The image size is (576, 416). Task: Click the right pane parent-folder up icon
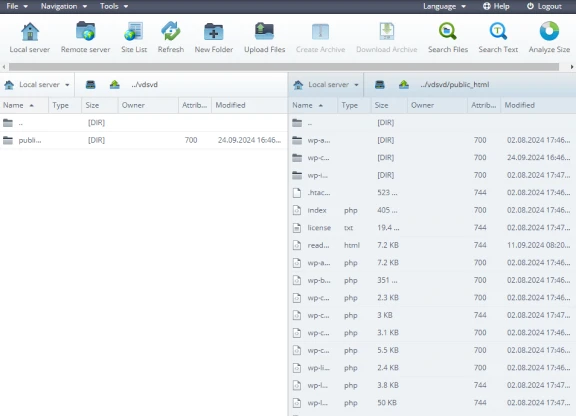[404, 85]
